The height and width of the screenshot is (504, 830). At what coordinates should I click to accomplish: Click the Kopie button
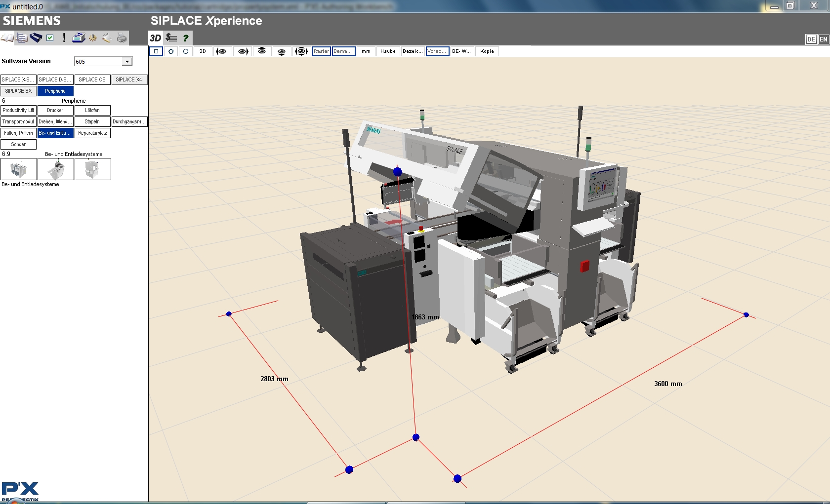coord(487,51)
